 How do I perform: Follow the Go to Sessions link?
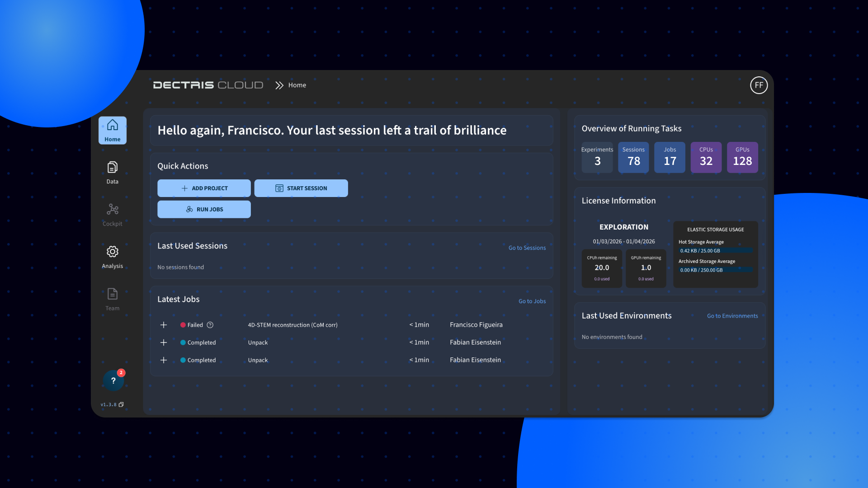coord(527,248)
